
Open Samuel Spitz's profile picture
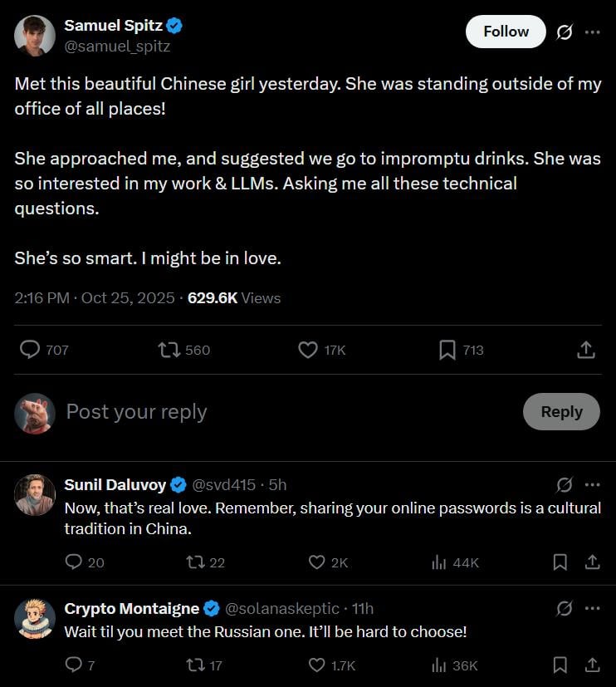tap(35, 35)
